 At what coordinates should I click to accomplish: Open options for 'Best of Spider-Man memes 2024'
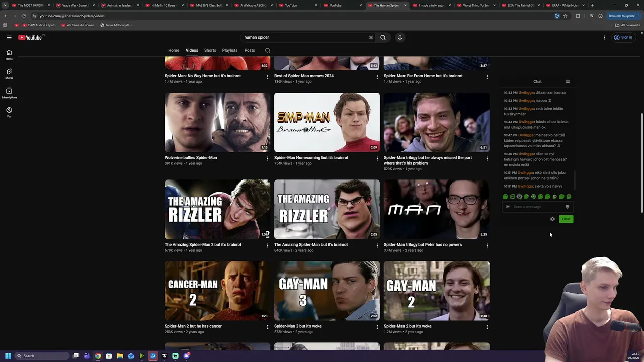[x=377, y=77]
